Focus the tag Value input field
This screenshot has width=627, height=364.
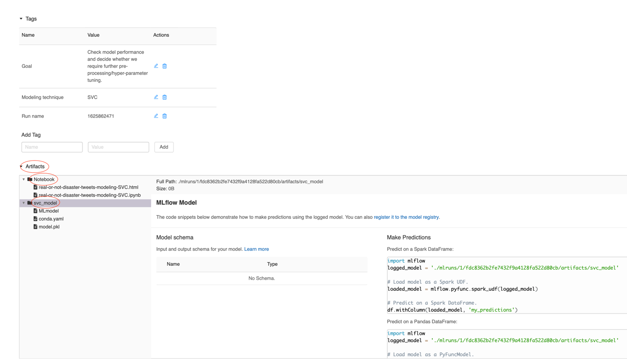click(x=118, y=147)
